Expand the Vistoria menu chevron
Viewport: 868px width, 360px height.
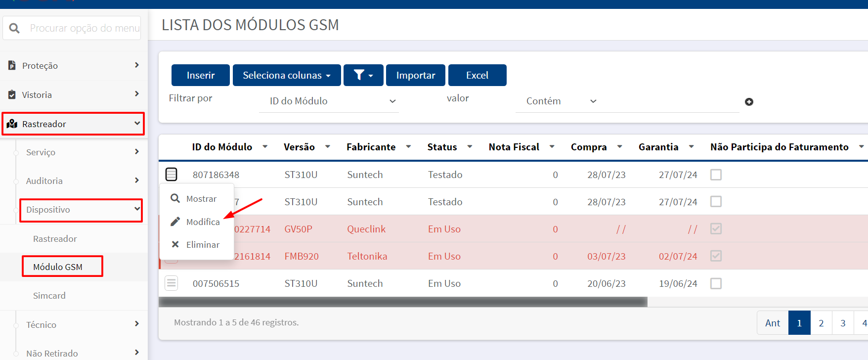[x=137, y=94]
